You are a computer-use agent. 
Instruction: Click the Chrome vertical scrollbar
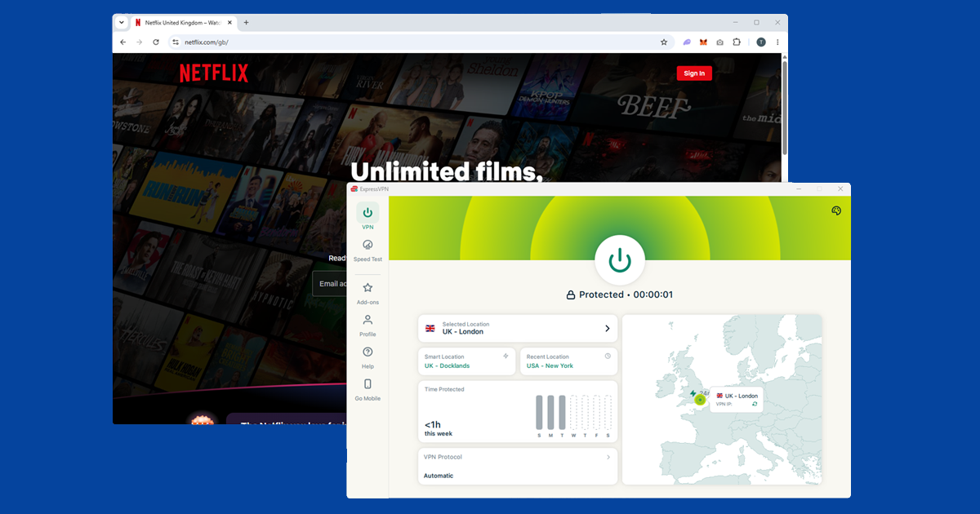pos(785,106)
